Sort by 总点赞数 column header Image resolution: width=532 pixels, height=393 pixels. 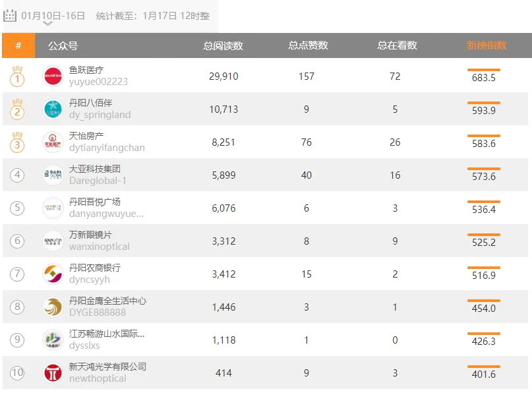(308, 45)
